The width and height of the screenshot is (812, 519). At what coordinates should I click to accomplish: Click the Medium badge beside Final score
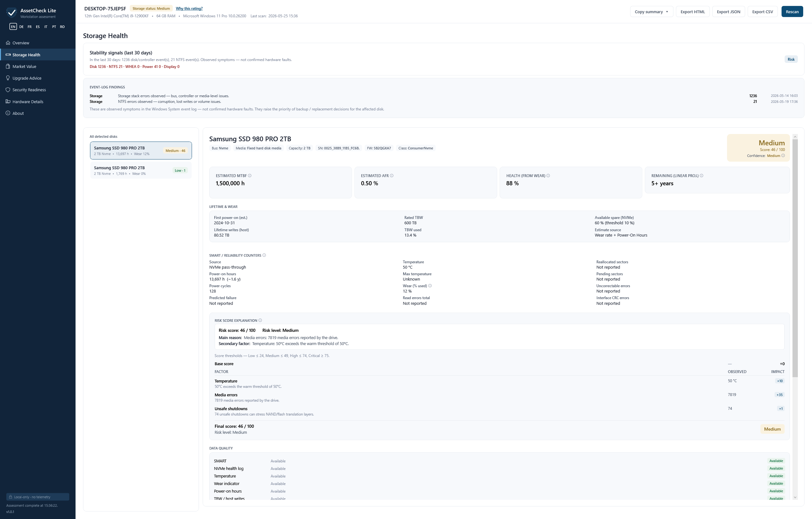coord(772,429)
